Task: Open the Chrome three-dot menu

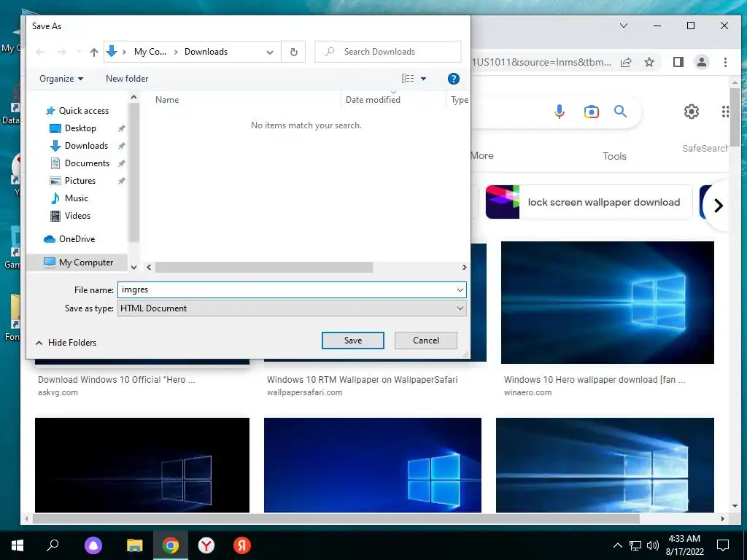Action: pos(725,63)
